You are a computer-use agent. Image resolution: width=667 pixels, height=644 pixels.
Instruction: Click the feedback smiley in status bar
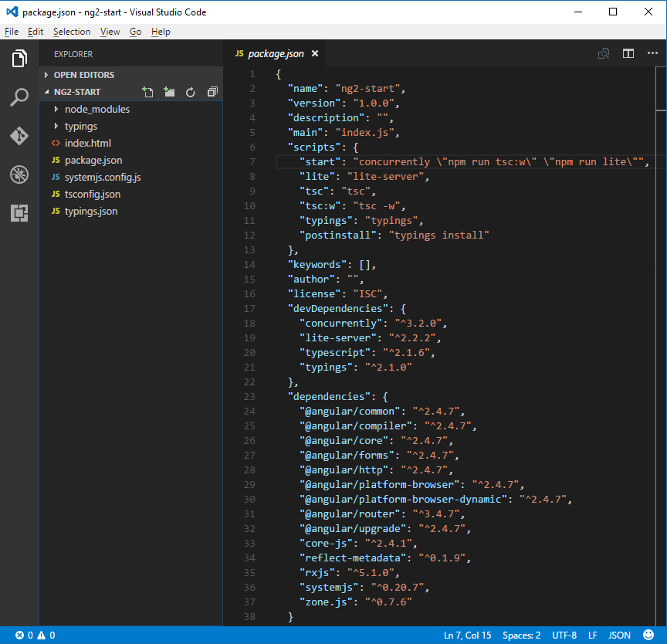[x=648, y=635]
